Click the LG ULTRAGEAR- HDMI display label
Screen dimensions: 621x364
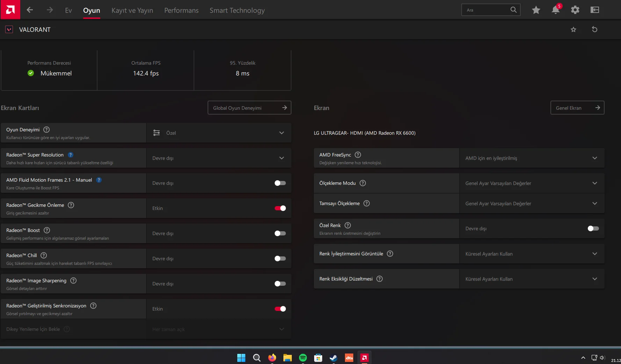point(364,133)
